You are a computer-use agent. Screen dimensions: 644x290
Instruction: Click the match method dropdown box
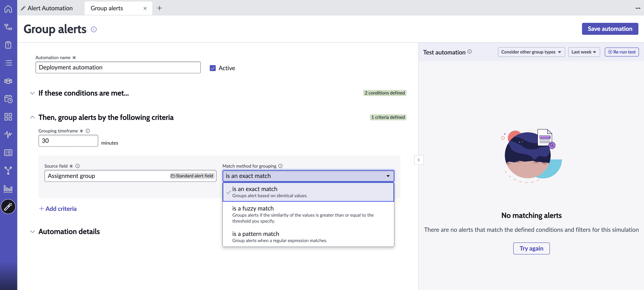(308, 176)
